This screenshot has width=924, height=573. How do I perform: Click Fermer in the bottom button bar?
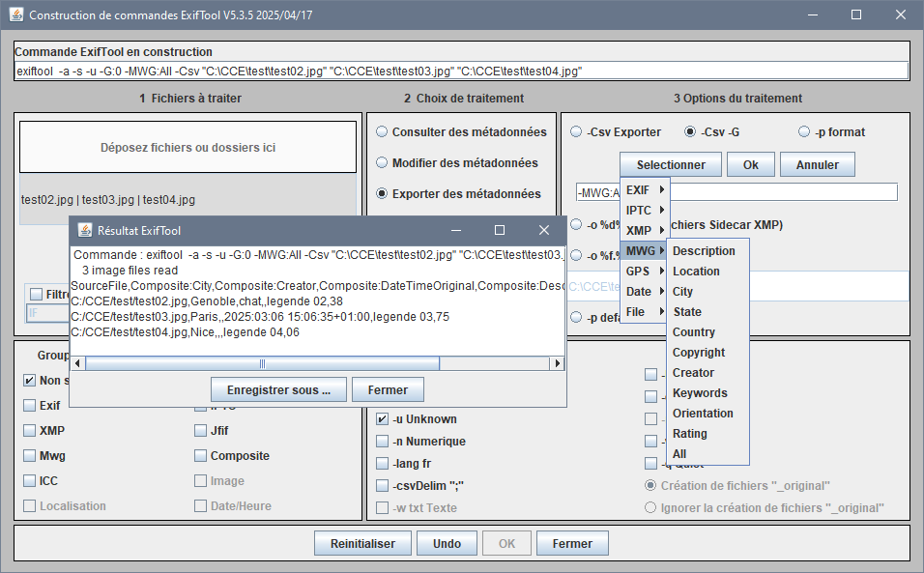[572, 544]
